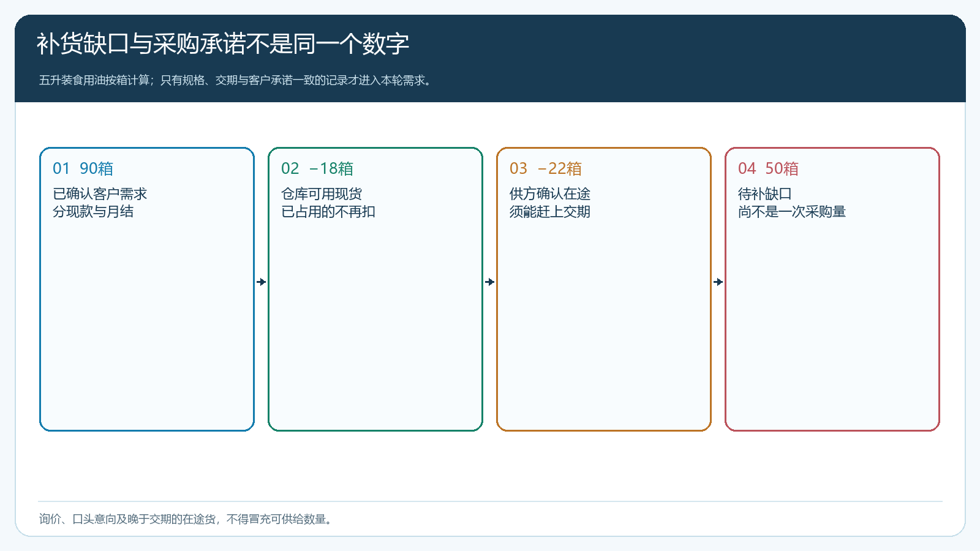Image resolution: width=980 pixels, height=551 pixels.
Task: Select the heading 01 90箱
Action: coord(83,168)
